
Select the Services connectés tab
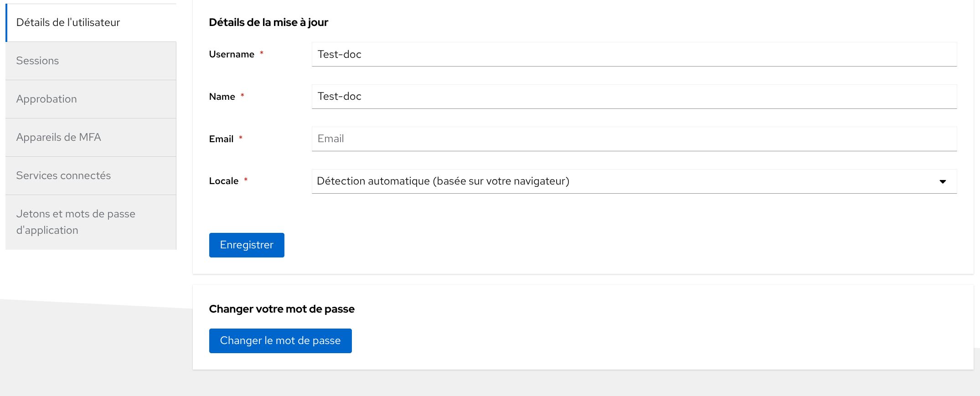click(x=63, y=176)
